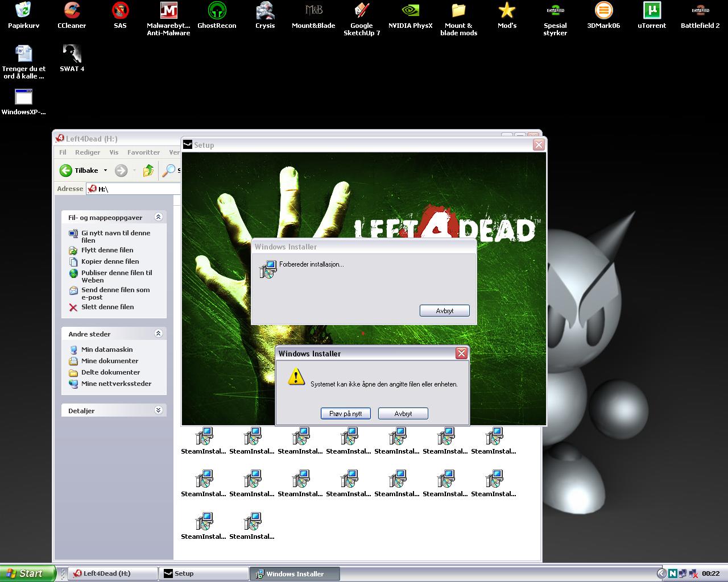728x582 pixels.
Task: Click 'Slett denne filen' task link
Action: click(107, 307)
